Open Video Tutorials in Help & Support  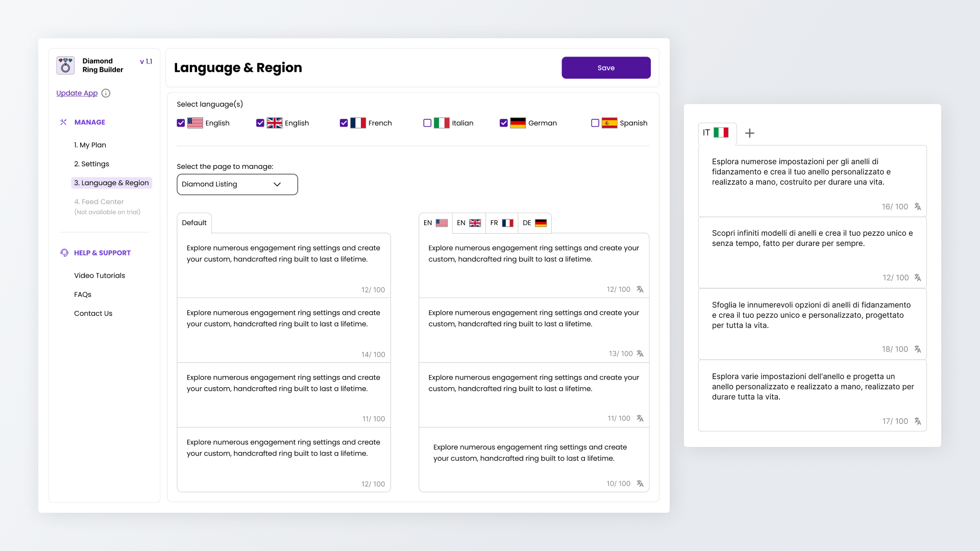(100, 275)
